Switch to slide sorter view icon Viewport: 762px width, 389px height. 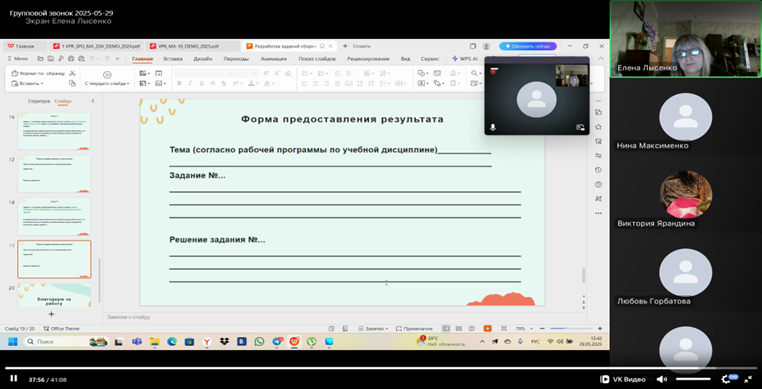pyautogui.click(x=458, y=329)
